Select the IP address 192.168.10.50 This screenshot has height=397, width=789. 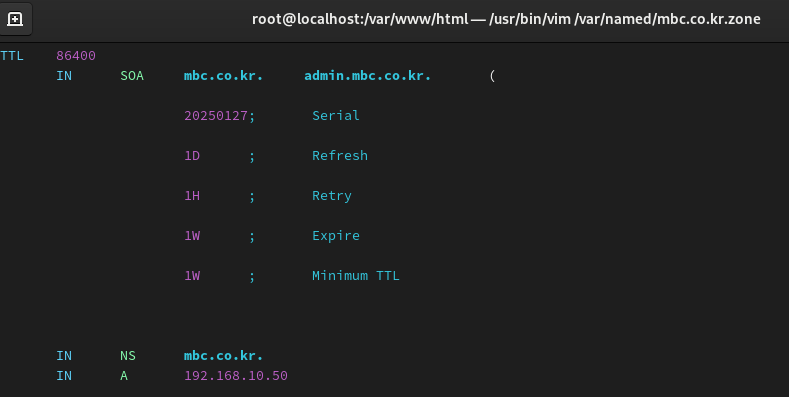click(x=236, y=376)
